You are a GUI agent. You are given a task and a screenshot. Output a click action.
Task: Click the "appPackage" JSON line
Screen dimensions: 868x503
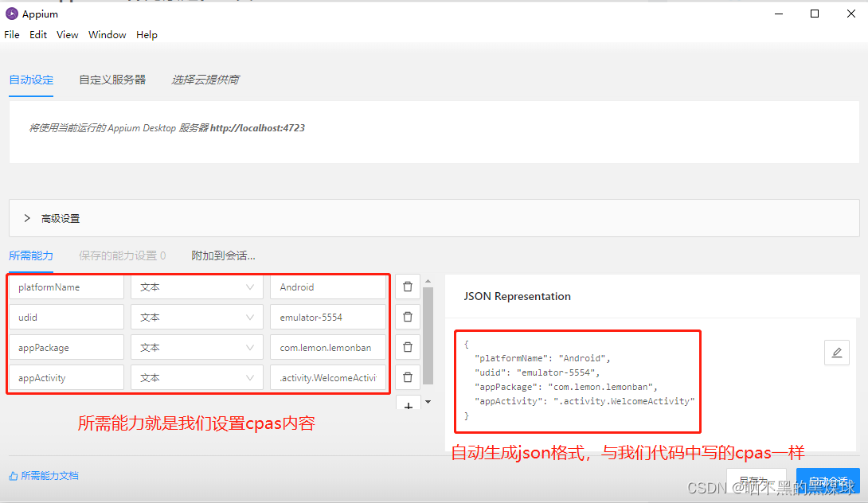(x=565, y=387)
